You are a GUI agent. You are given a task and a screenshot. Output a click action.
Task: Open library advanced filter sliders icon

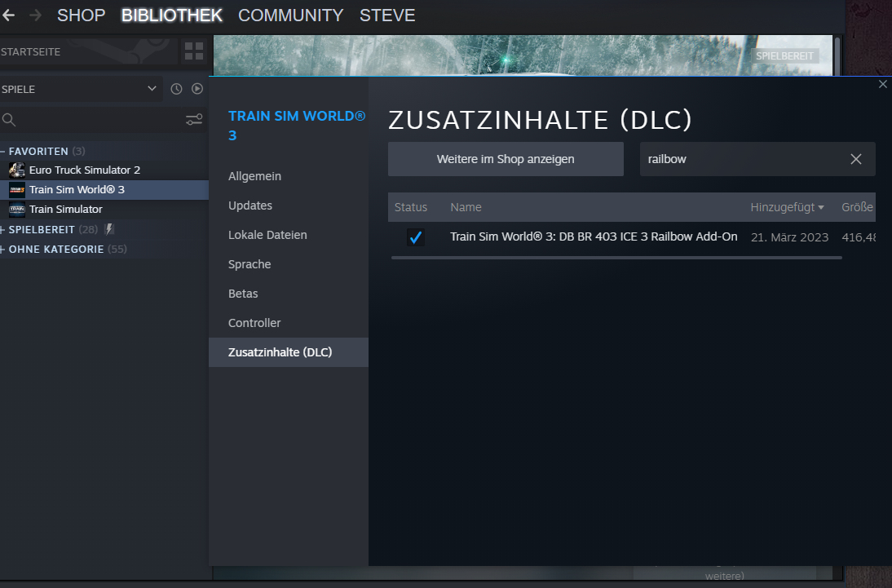coord(194,120)
